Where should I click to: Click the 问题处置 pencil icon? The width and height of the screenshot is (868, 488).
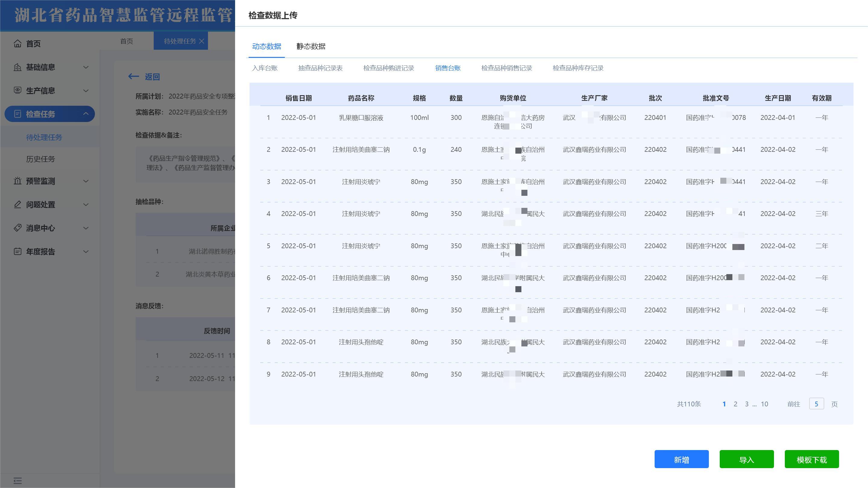point(17,205)
